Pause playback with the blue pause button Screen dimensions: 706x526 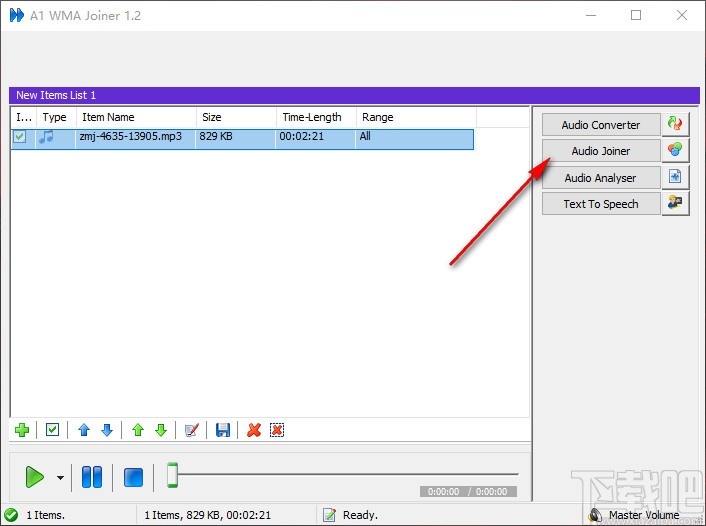click(x=92, y=477)
